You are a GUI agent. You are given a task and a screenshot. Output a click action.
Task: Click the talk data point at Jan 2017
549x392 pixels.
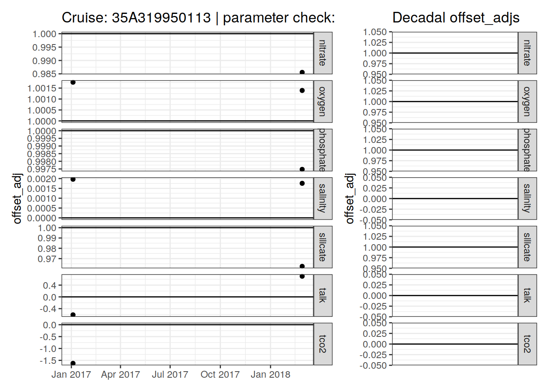click(x=73, y=315)
